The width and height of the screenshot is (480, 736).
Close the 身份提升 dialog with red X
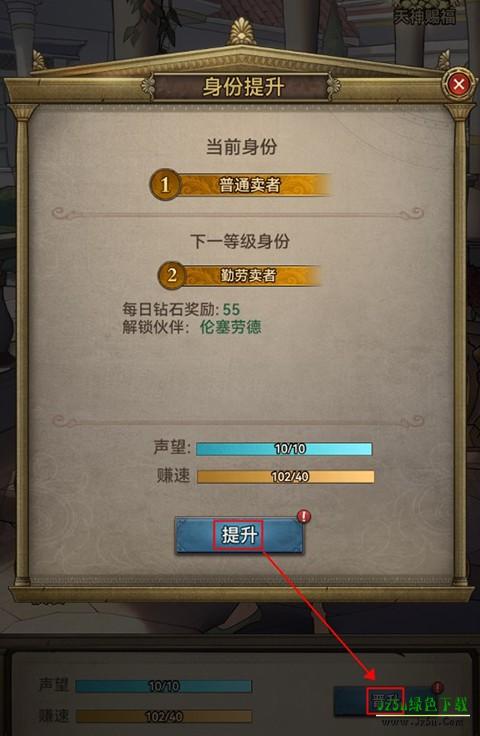point(458,84)
